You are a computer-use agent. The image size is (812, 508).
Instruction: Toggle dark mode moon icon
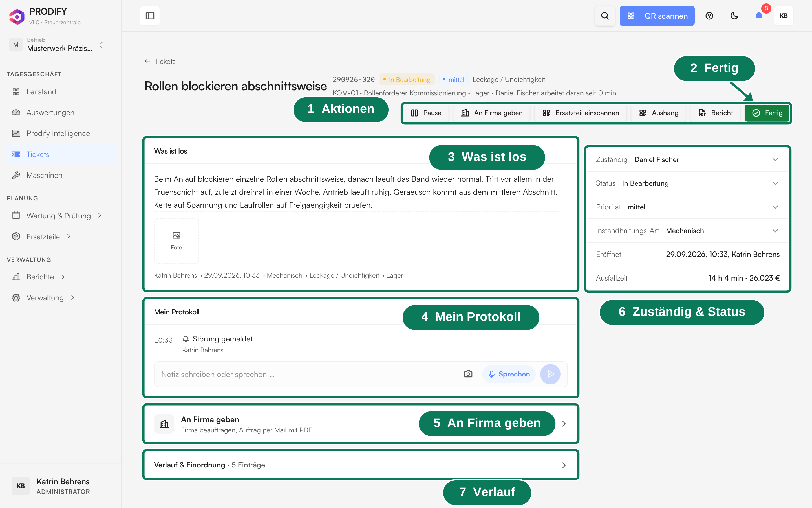point(734,16)
